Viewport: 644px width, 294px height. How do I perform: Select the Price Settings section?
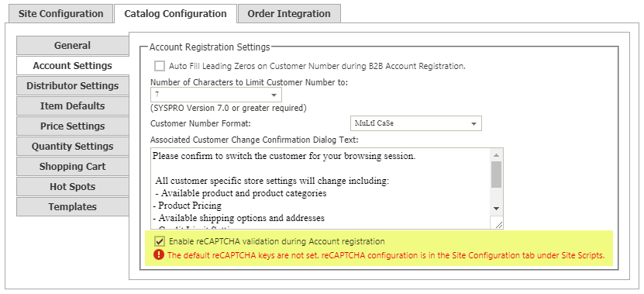pyautogui.click(x=72, y=126)
